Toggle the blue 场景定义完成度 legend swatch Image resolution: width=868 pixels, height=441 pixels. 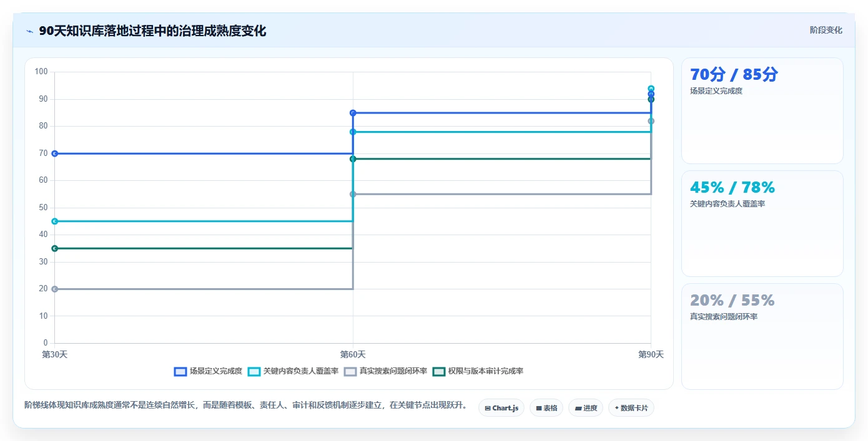[180, 371]
